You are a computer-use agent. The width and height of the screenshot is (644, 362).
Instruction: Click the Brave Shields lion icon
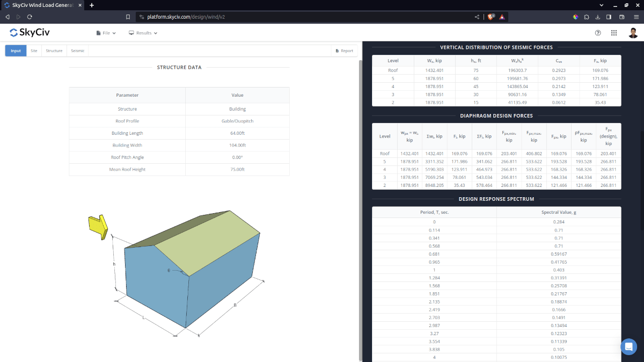(491, 17)
